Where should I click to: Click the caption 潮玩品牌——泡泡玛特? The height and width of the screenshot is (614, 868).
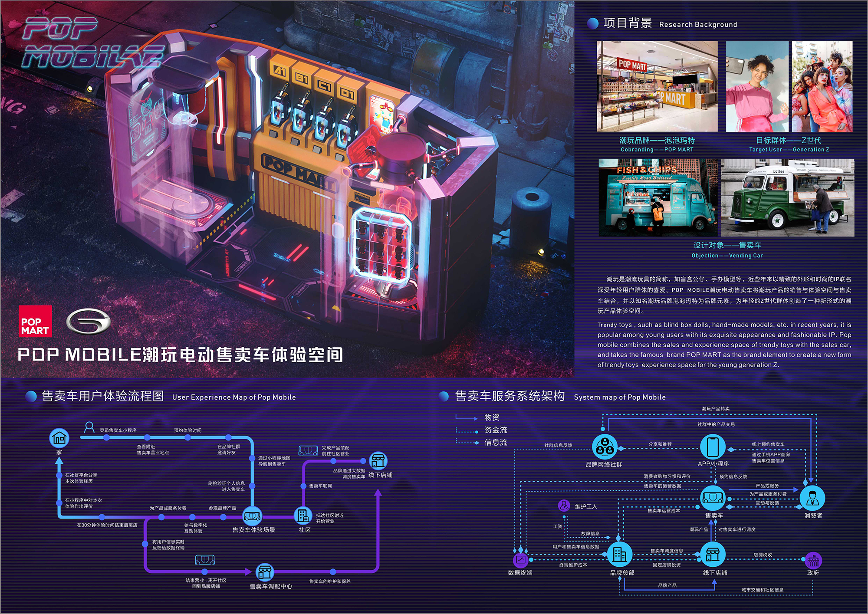657,140
